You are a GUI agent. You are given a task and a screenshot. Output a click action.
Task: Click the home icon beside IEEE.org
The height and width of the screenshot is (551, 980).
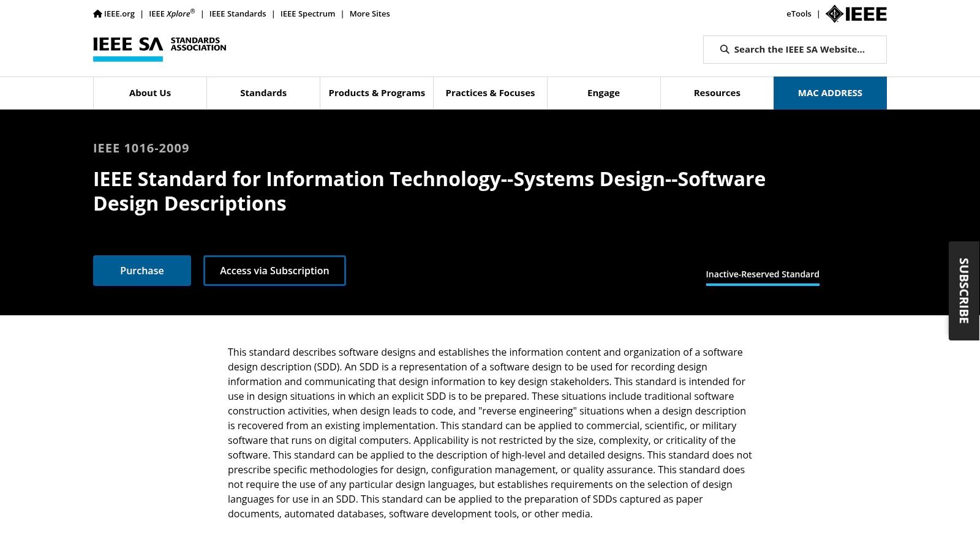tap(97, 13)
